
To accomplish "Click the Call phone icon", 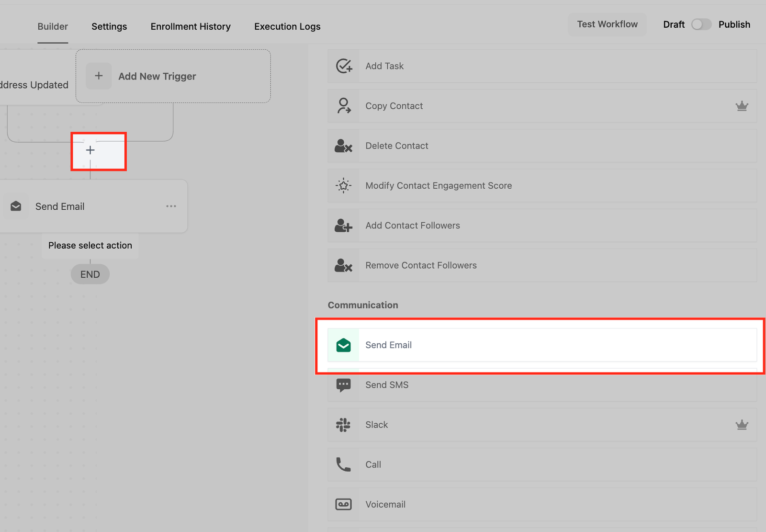I will [343, 464].
